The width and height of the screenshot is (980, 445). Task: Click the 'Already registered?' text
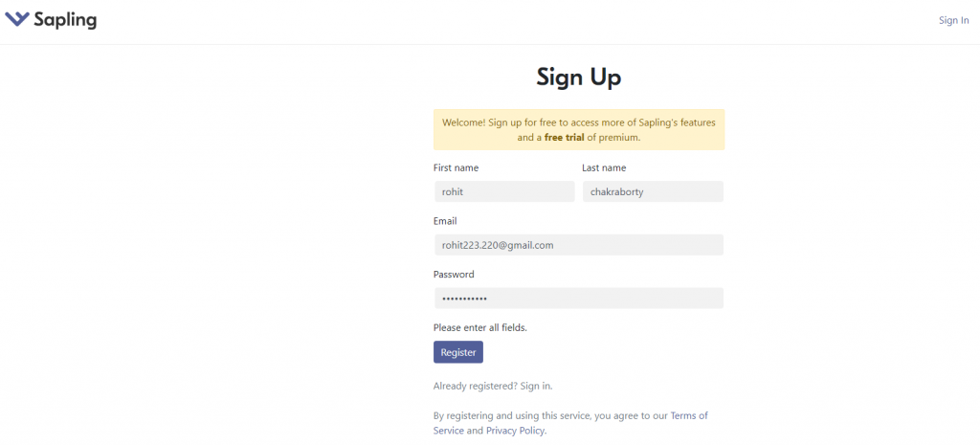(475, 386)
